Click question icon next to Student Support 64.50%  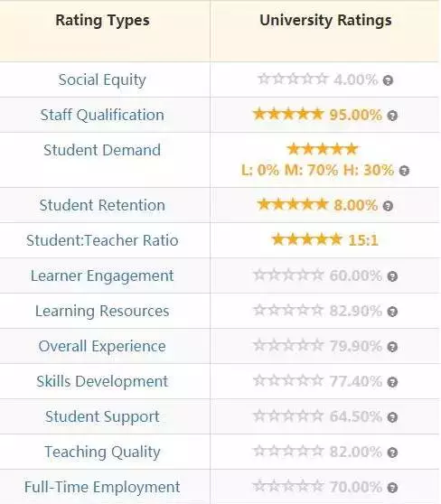click(x=392, y=417)
